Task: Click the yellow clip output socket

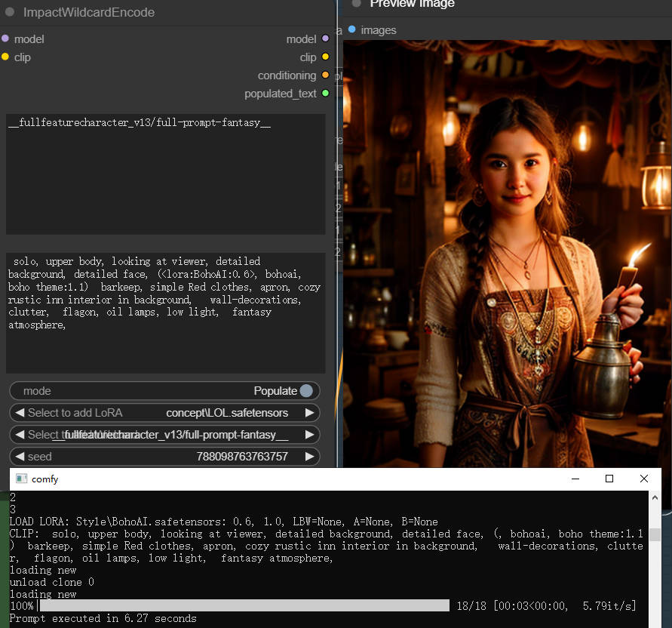Action: pyautogui.click(x=324, y=57)
